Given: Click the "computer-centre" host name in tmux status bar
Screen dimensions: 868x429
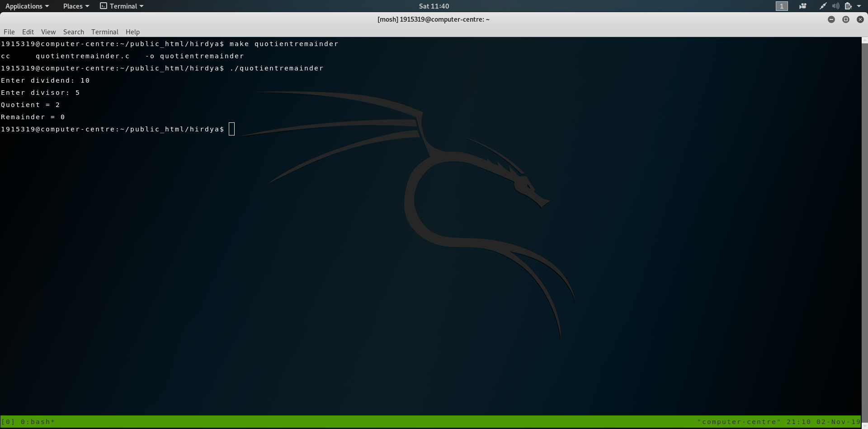Looking at the screenshot, I should (x=739, y=422).
